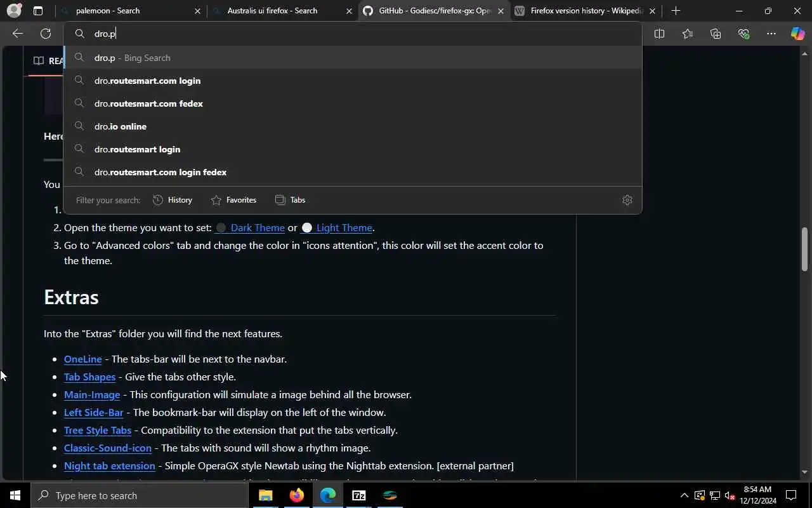Open the Tree Style Tabs link
This screenshot has height=508, width=812.
[x=98, y=430]
